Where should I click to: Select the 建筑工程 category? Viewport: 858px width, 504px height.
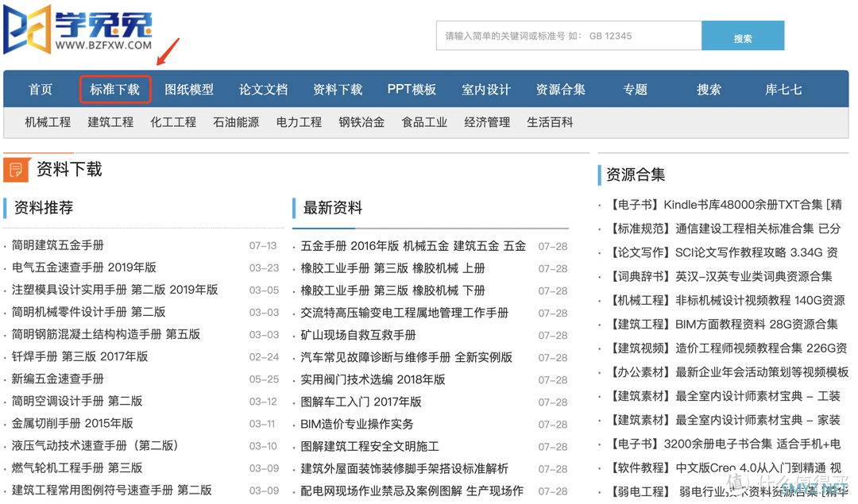(110, 122)
